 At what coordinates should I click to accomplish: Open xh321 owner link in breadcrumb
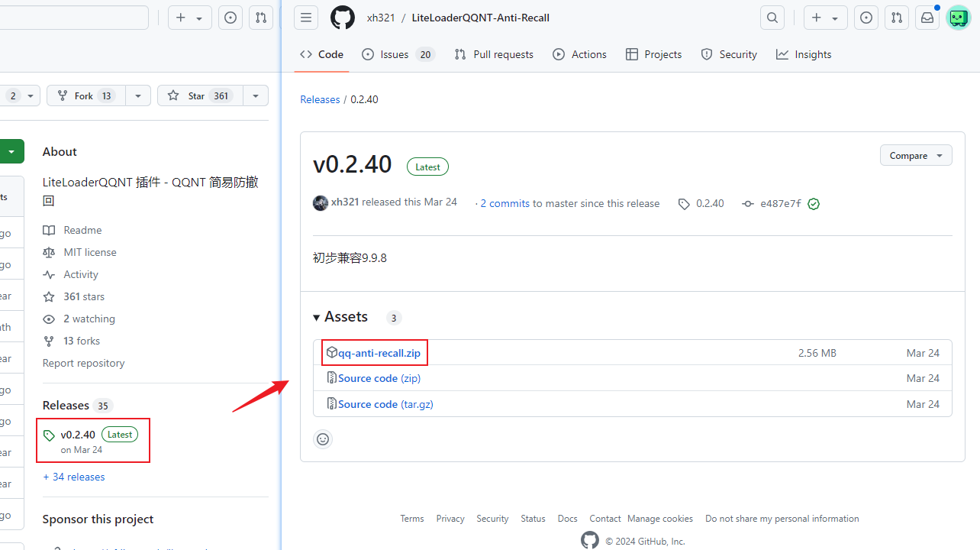coord(381,18)
